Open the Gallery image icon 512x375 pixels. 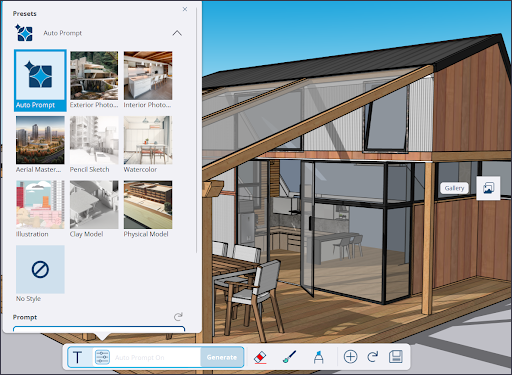tap(488, 188)
